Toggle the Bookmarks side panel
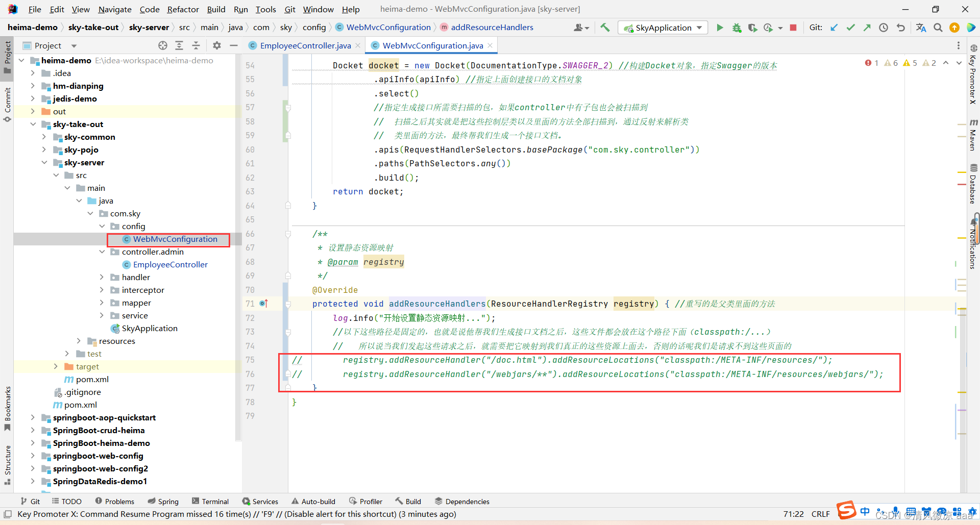Image resolution: width=980 pixels, height=525 pixels. point(7,408)
